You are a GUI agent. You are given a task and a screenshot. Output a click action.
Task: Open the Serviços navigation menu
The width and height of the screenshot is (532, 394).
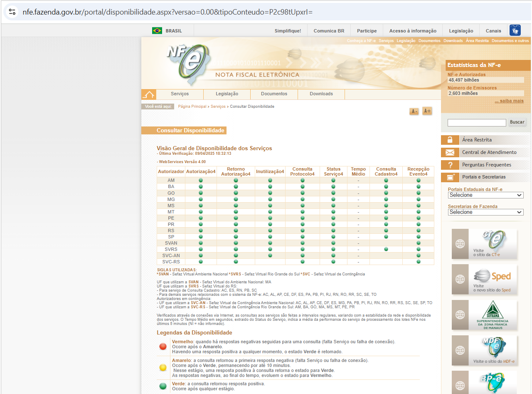(x=180, y=94)
